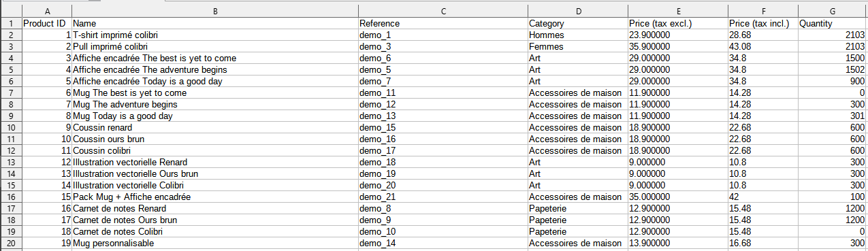
Task: Select the 'Femmes' category cell
Action: point(578,46)
